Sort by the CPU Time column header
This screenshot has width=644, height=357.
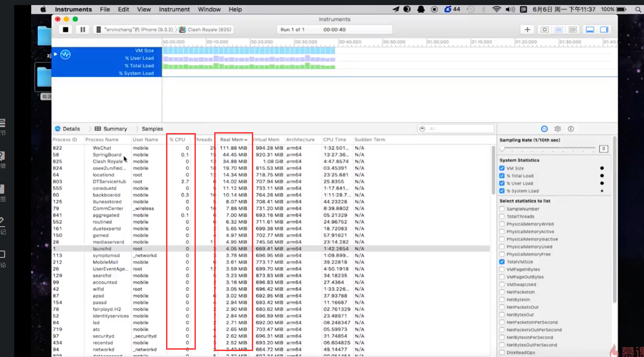coord(334,139)
